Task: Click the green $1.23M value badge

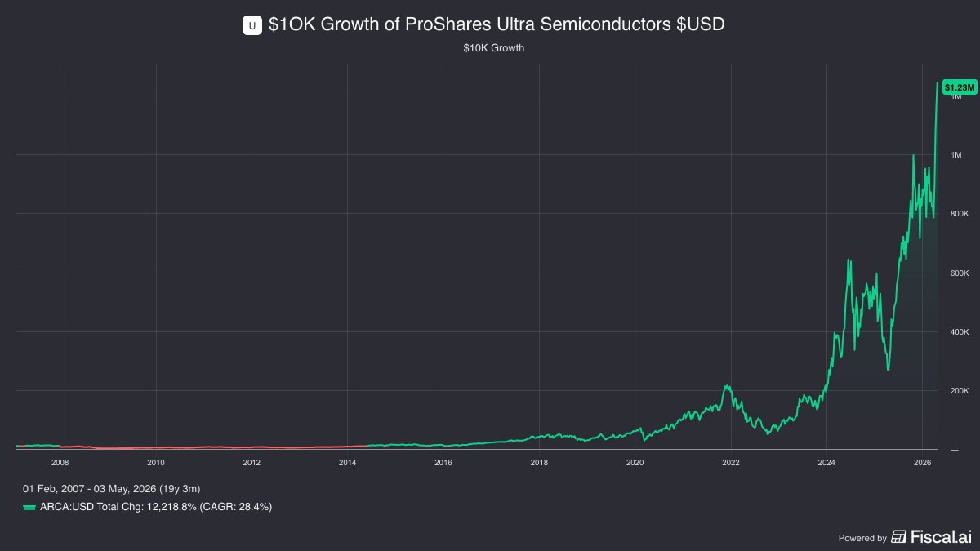Action: (959, 87)
